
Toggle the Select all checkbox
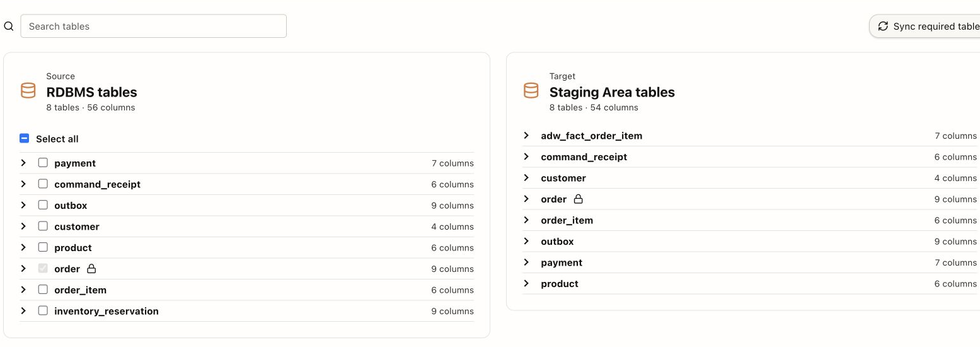pos(25,138)
